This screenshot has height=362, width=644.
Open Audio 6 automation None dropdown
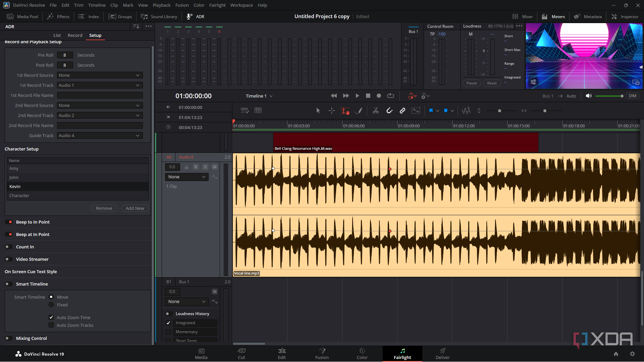186,177
